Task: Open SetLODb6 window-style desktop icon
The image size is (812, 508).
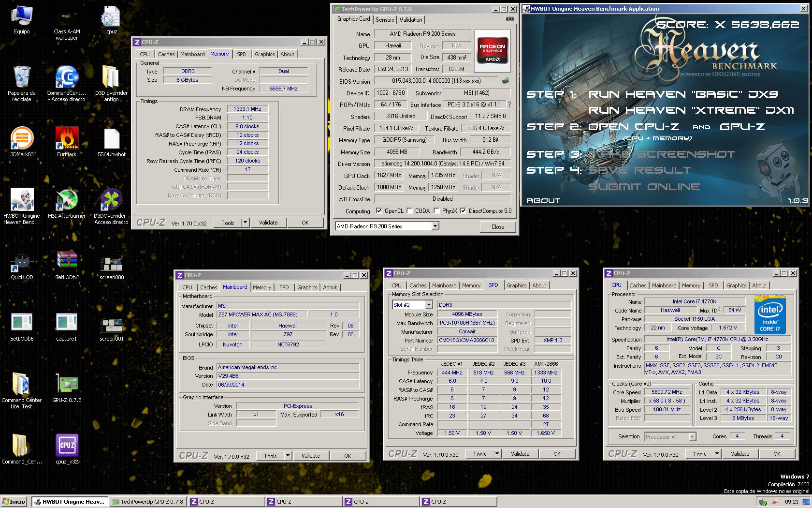Action: [22, 327]
